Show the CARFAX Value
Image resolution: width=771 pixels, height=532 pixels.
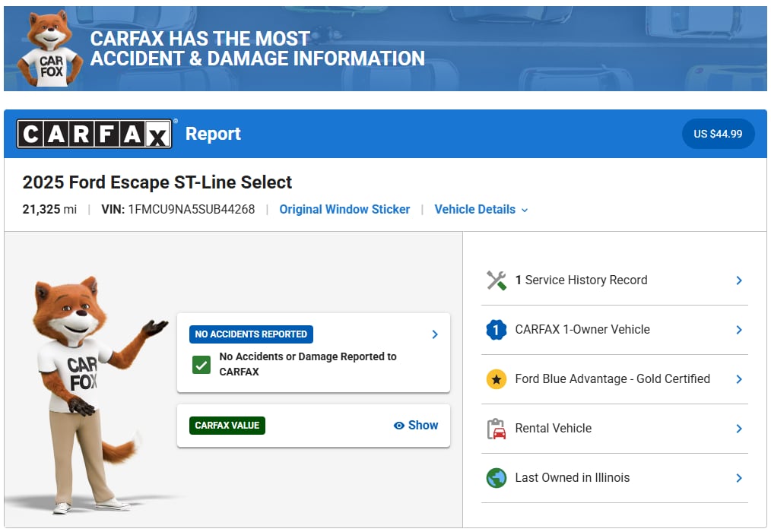click(x=416, y=426)
